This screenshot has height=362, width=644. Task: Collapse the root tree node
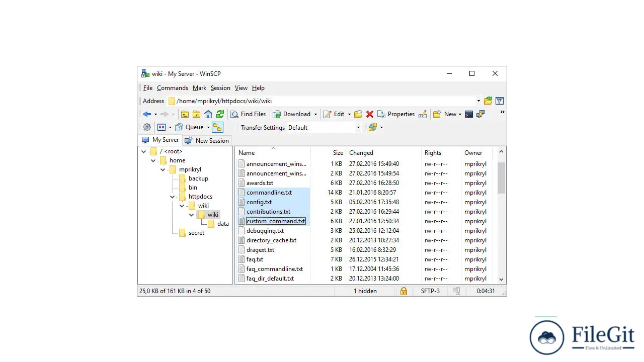(x=144, y=151)
